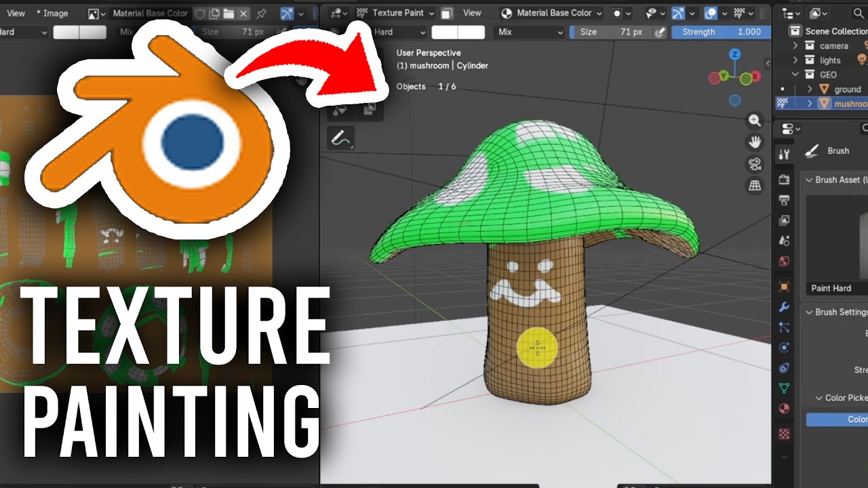Image resolution: width=868 pixels, height=488 pixels.
Task: Switch perspective/orthographic with the grid icon
Action: coord(754,185)
